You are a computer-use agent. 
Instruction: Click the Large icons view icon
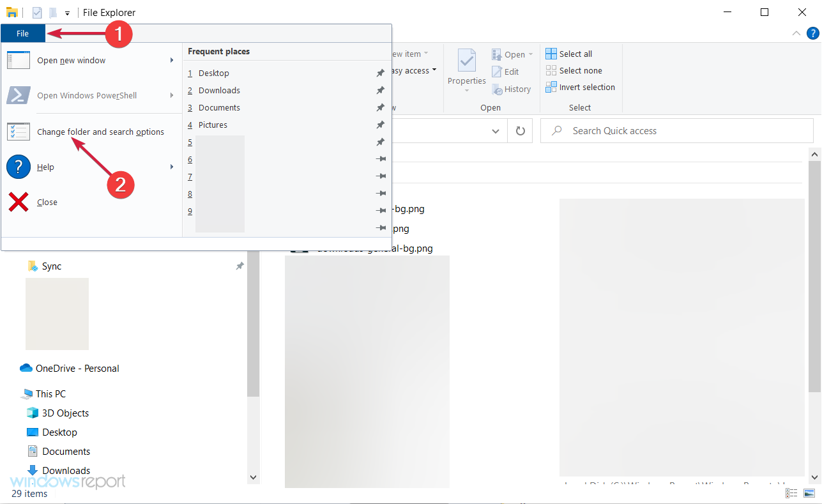[808, 493]
